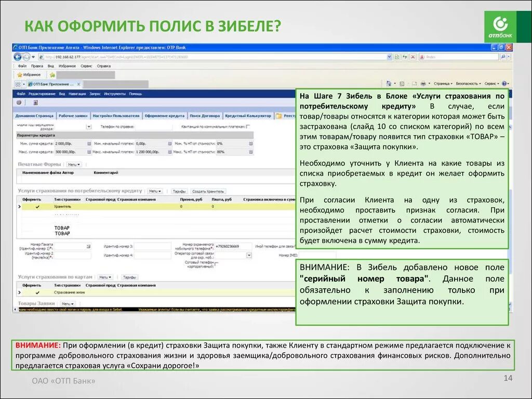Switch to Оформление кредита tab
532x399 pixels.
point(165,116)
